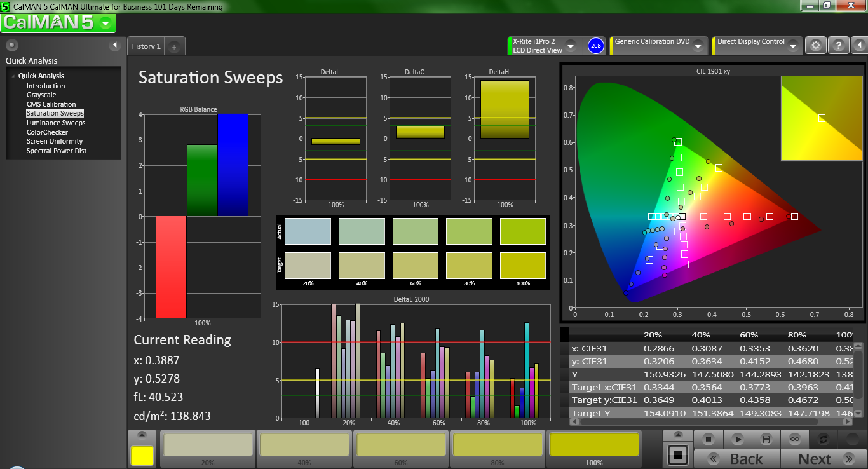
Task: Add a new history tab with plus icon
Action: [174, 46]
